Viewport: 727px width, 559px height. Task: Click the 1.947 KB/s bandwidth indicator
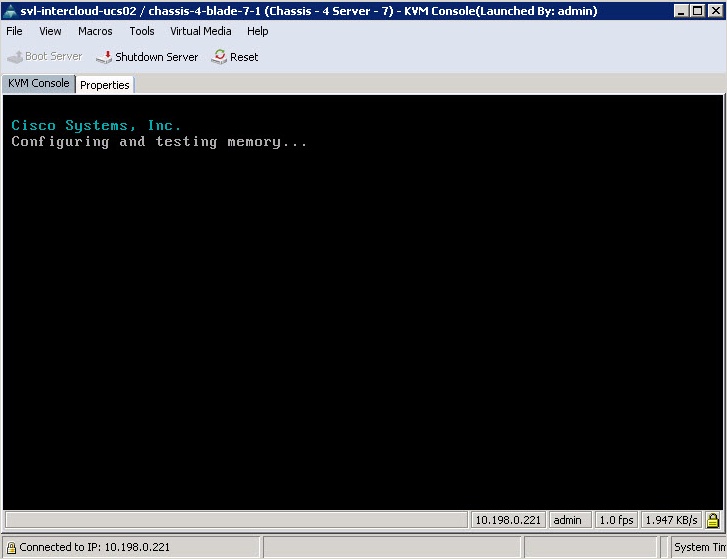click(671, 520)
